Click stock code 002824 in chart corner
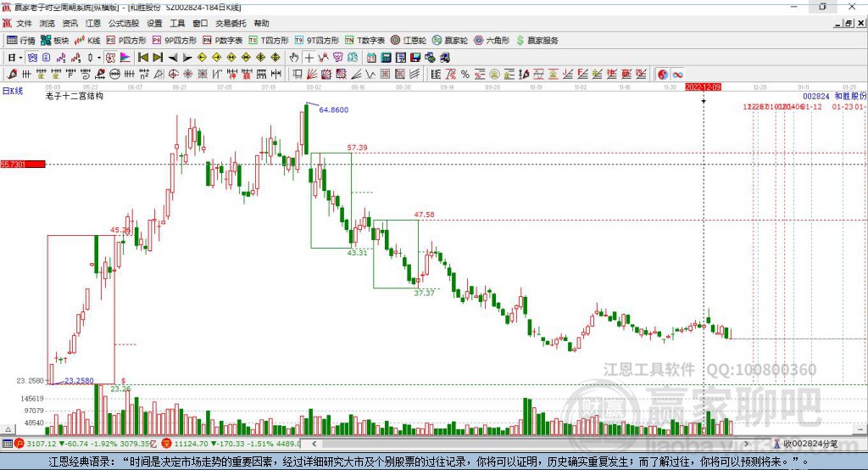Screen dimensions: 868x470 816,97
